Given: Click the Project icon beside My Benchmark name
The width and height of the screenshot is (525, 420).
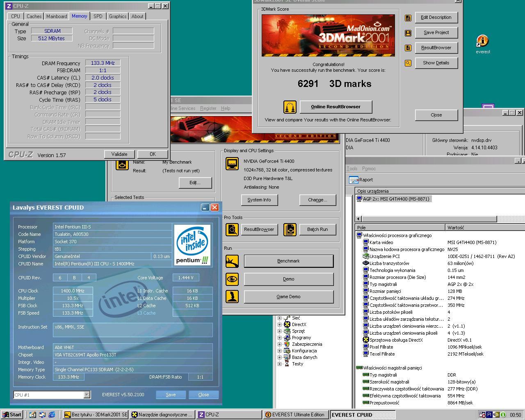Looking at the screenshot, I should [x=122, y=164].
